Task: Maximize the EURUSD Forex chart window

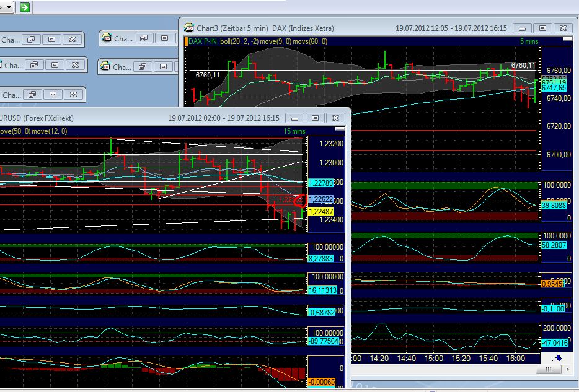Action: pyautogui.click(x=315, y=118)
